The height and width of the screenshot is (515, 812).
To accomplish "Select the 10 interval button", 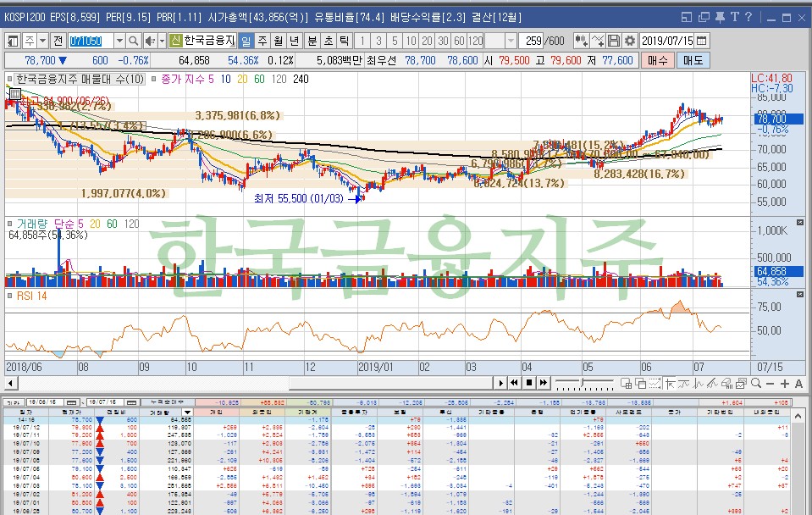I will pyautogui.click(x=411, y=41).
